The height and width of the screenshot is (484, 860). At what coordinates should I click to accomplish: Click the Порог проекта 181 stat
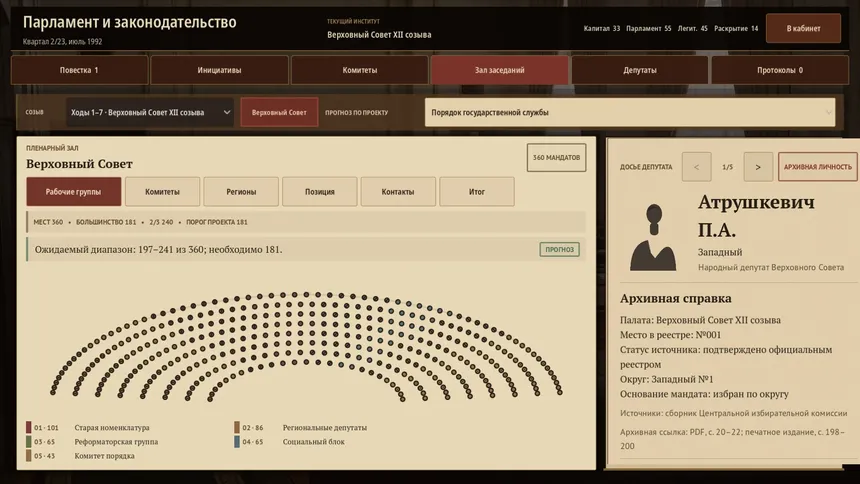pos(217,222)
